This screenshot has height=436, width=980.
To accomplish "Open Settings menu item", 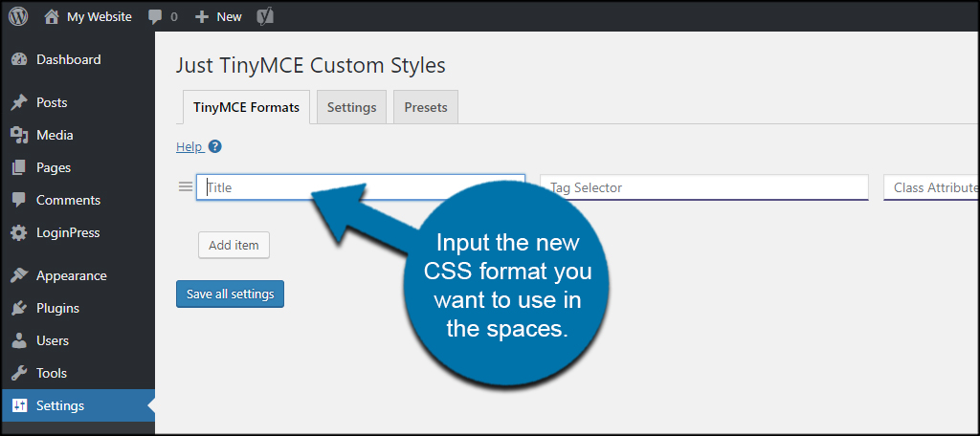I will pos(78,405).
